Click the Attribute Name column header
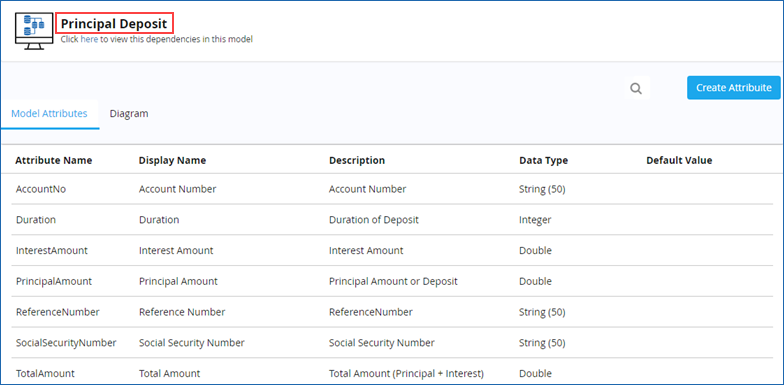Image resolution: width=784 pixels, height=385 pixels. [54, 160]
